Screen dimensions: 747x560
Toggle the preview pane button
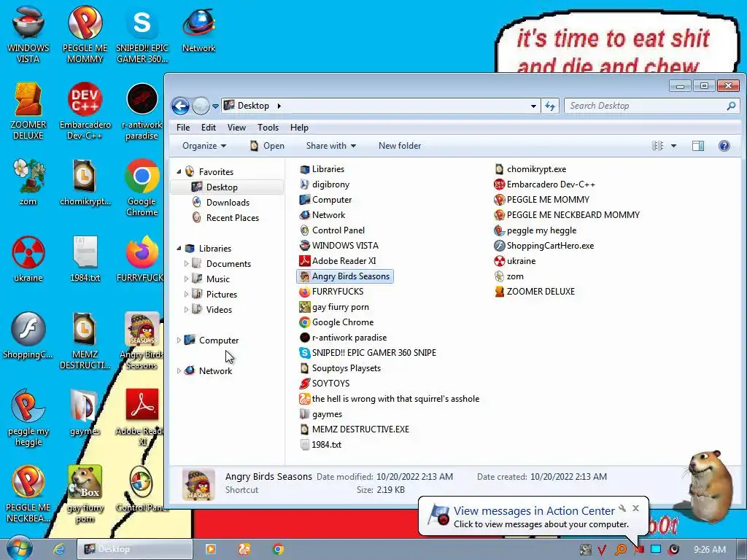(x=698, y=146)
